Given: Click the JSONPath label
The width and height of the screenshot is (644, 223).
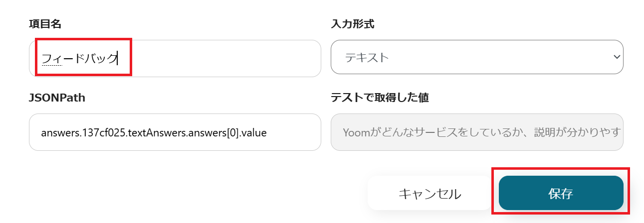Looking at the screenshot, I should [x=57, y=98].
